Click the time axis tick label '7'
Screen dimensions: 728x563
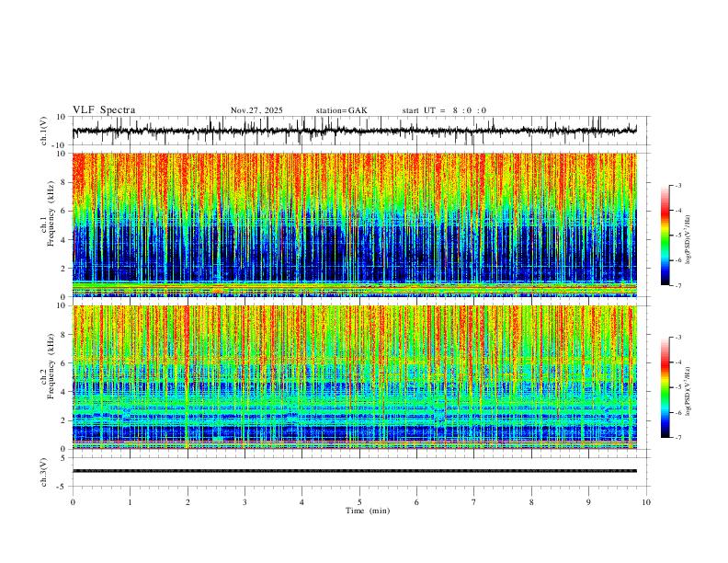474,502
